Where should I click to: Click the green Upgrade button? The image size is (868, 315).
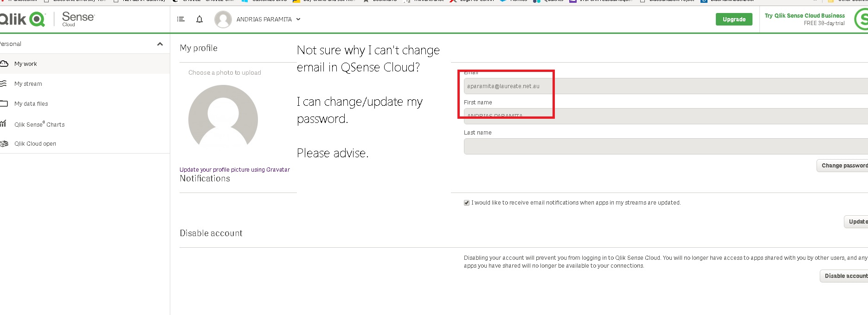pyautogui.click(x=734, y=19)
